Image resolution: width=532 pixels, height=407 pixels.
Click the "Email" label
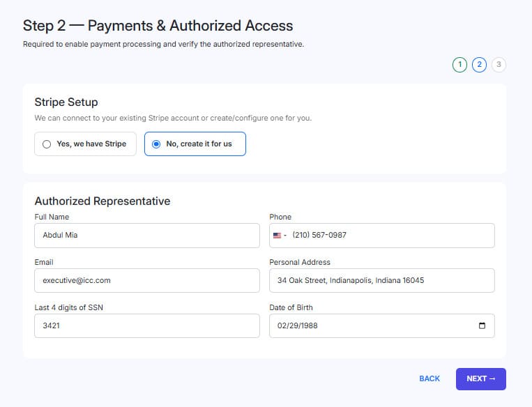pos(44,262)
